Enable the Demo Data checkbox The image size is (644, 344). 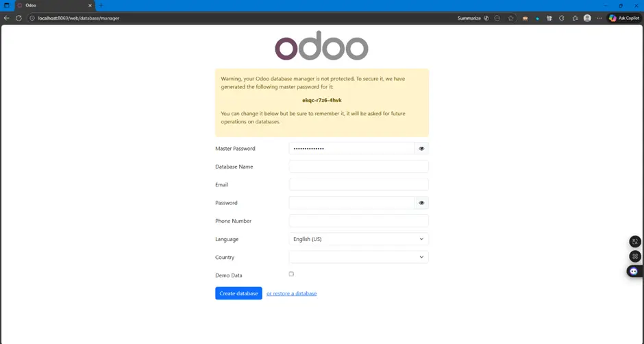click(291, 274)
